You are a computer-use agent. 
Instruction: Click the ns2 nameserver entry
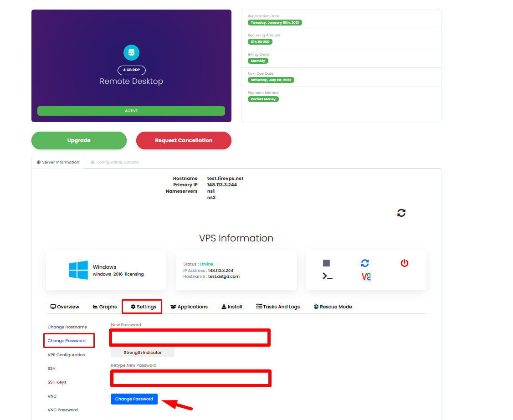tap(211, 198)
